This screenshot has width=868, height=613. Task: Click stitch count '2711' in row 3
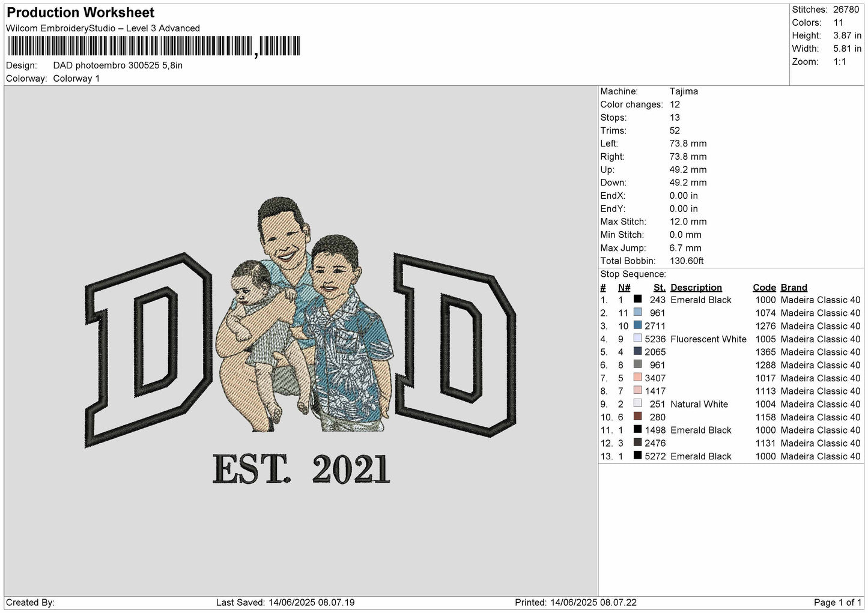(655, 326)
